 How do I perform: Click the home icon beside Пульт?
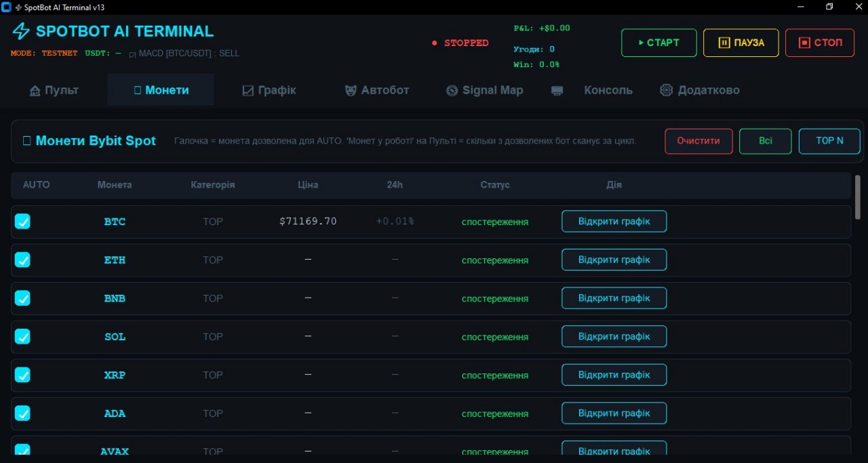(x=35, y=90)
